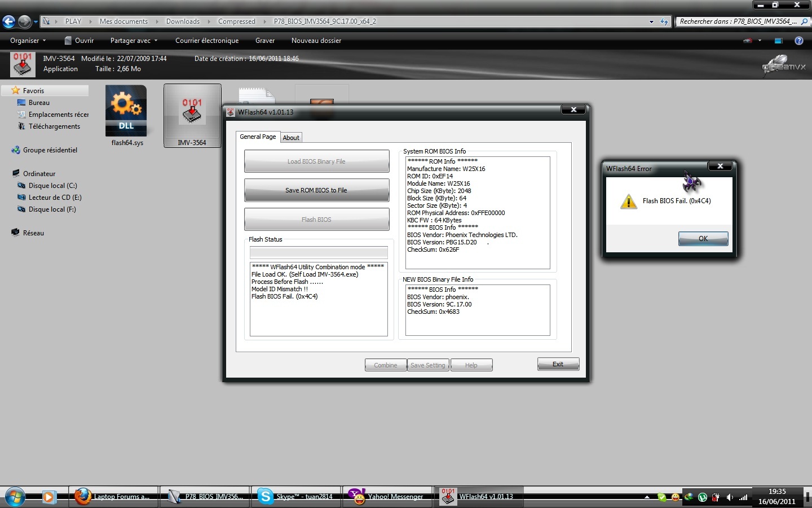This screenshot has width=812, height=508.
Task: Click Compressed in the breadcrumb
Action: pyautogui.click(x=237, y=21)
